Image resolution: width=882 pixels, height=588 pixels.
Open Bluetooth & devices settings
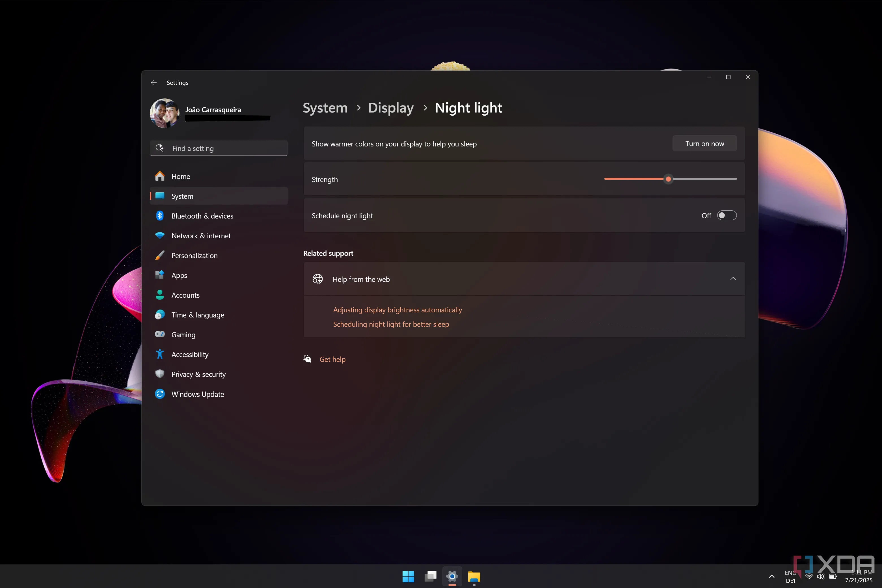(202, 216)
